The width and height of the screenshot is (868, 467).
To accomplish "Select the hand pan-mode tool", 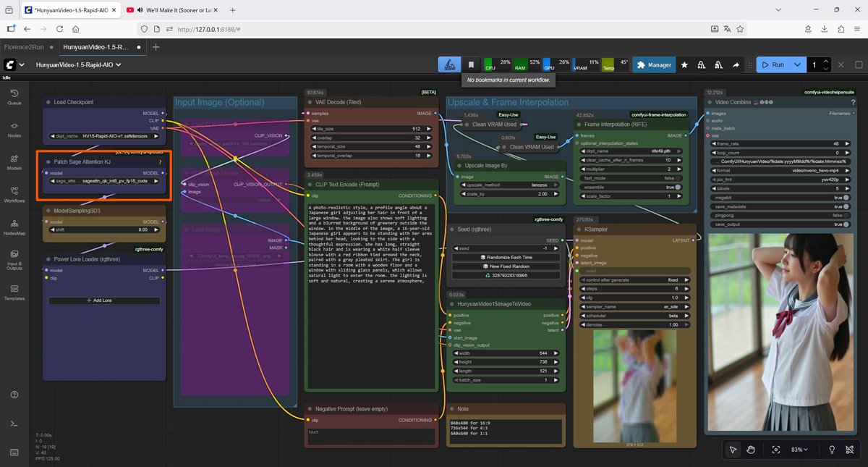I will coord(751,450).
